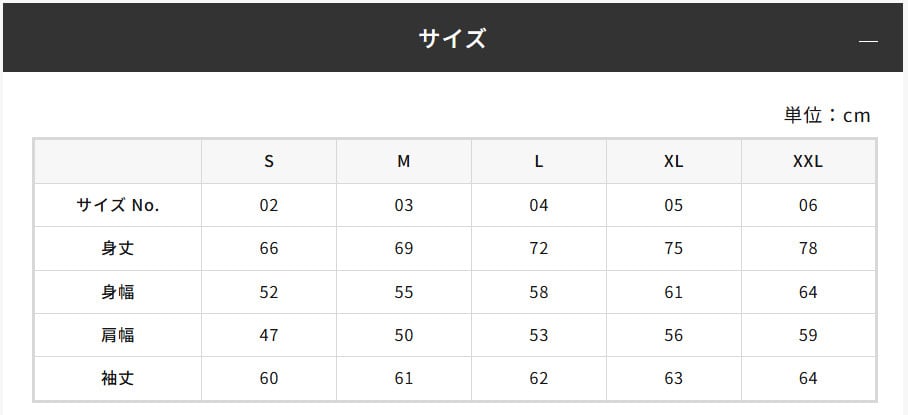Click the 身幅 row label
This screenshot has height=415, width=908.
[118, 292]
